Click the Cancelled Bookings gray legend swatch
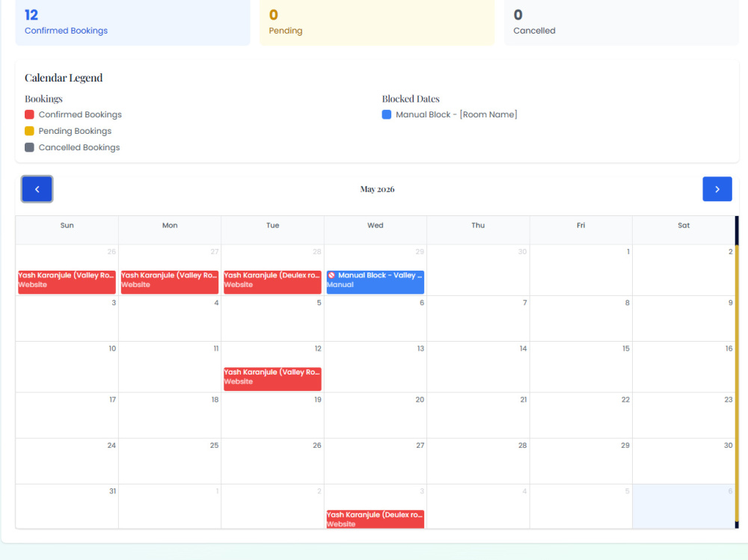 click(29, 147)
